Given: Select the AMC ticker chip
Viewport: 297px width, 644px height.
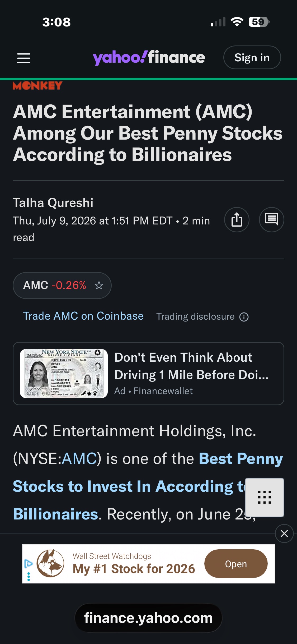Looking at the screenshot, I should 62,286.
